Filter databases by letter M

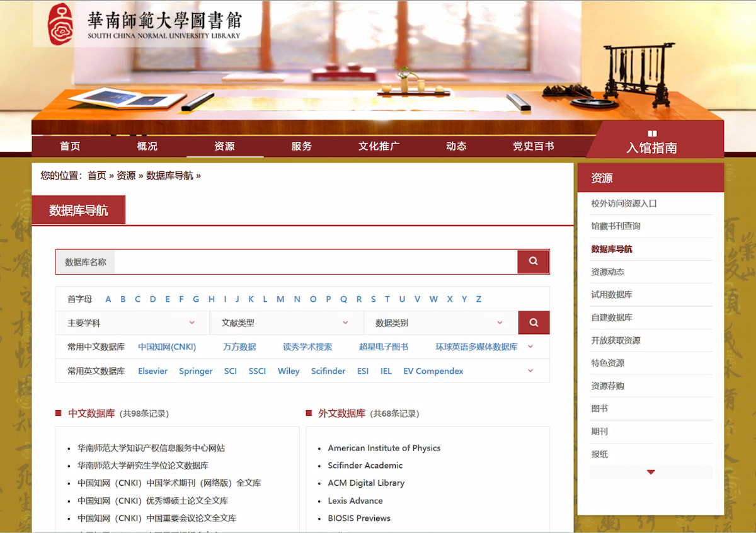(280, 299)
